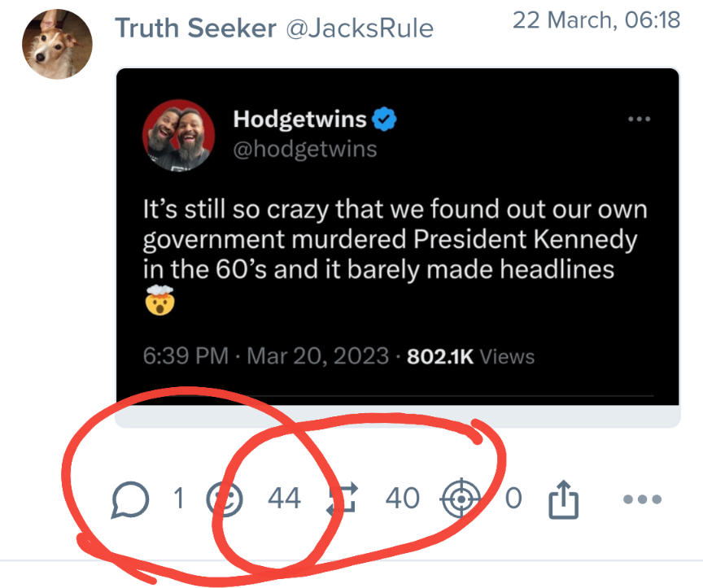Select the @hodgetwins handle
Image resolution: width=703 pixels, height=588 pixels.
coord(304,150)
